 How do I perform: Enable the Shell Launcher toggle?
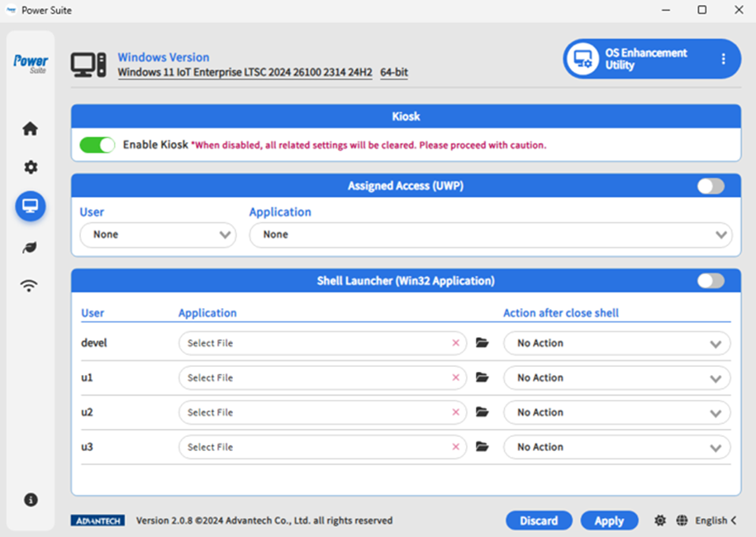[710, 281]
